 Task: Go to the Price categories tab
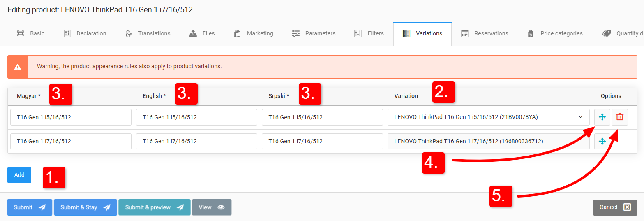click(x=555, y=33)
